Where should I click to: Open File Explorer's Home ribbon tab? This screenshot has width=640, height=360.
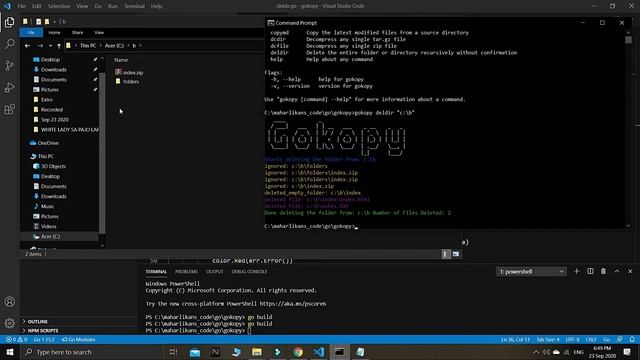[x=54, y=33]
